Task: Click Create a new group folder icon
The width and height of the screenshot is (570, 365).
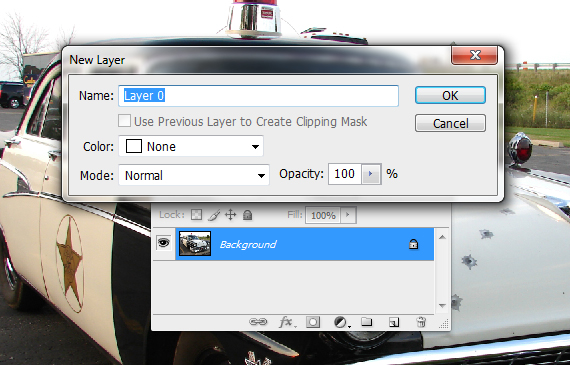Action: click(x=367, y=322)
